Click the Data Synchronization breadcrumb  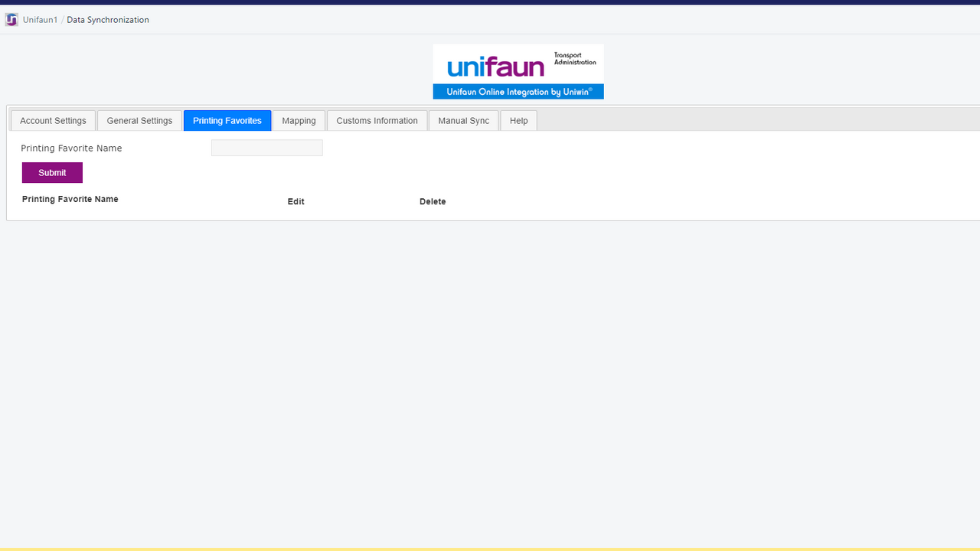[x=108, y=20]
